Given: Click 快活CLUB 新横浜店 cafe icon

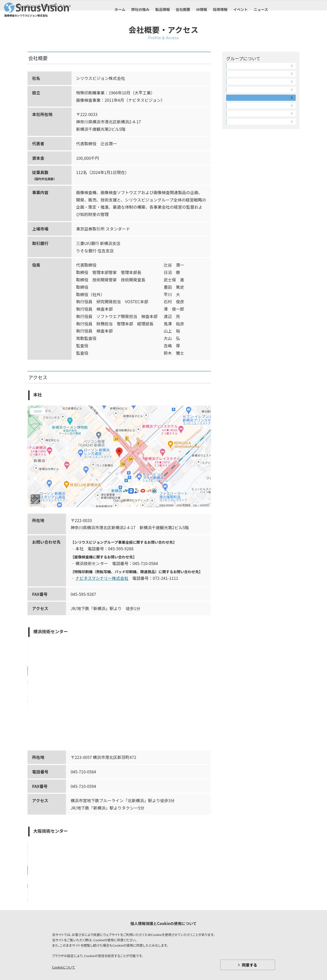Looking at the screenshot, I should click(66, 485).
